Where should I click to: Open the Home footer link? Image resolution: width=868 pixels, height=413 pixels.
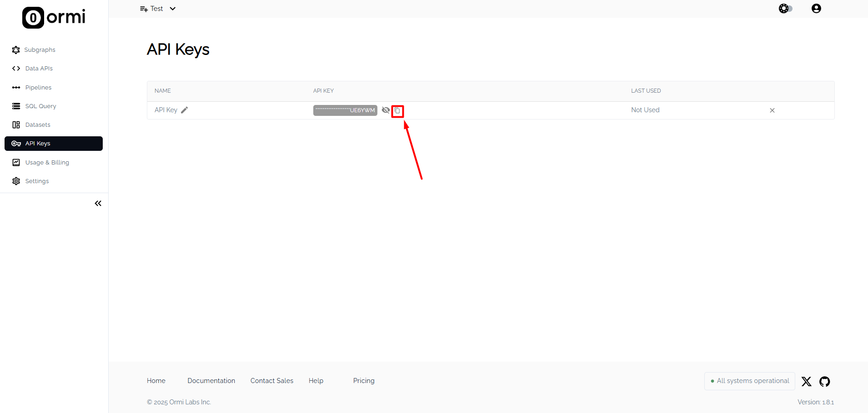pos(156,381)
